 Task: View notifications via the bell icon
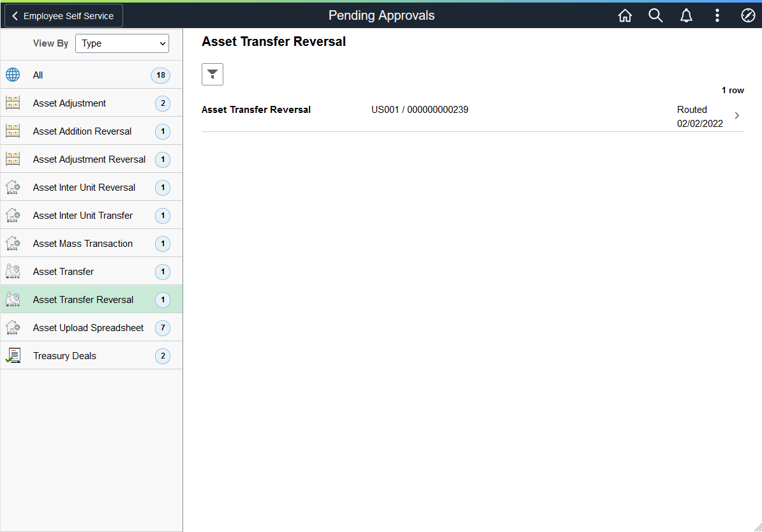(x=686, y=15)
